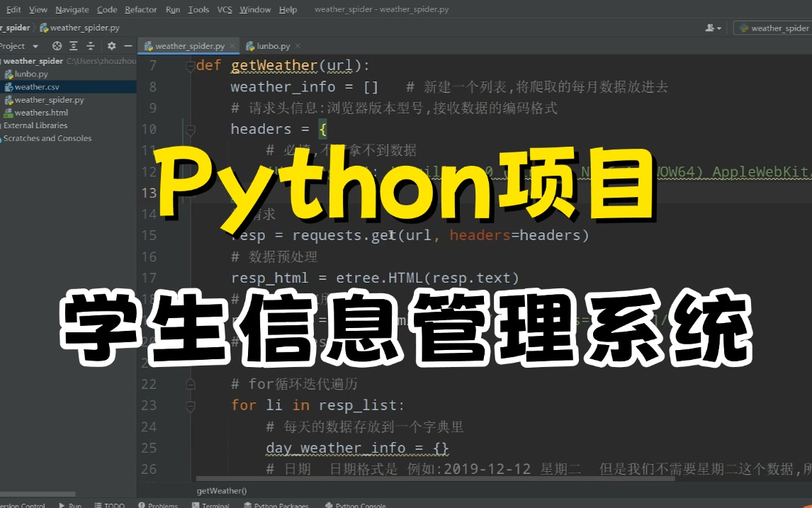Open the Refactor menu
This screenshot has width=812, height=508.
point(140,9)
